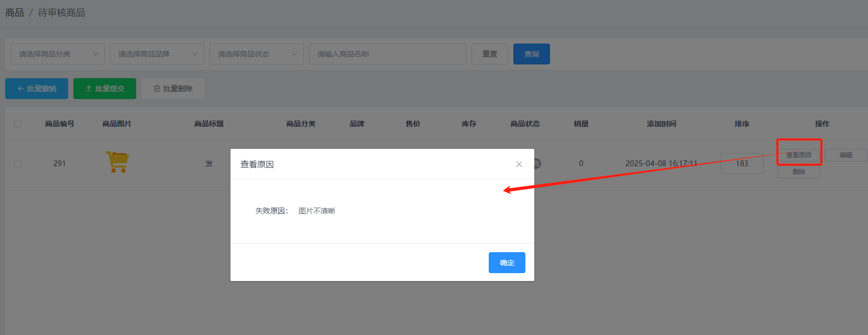The height and width of the screenshot is (335, 868).
Task: Click the blue 查询 button
Action: coord(531,54)
